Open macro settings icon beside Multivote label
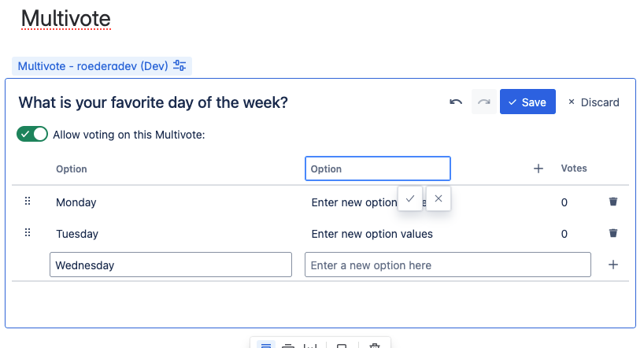The height and width of the screenshot is (348, 644). coord(180,65)
